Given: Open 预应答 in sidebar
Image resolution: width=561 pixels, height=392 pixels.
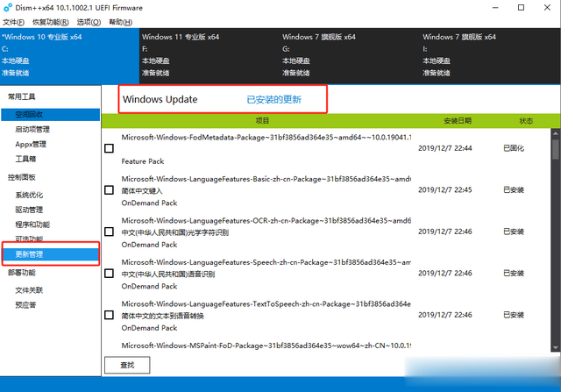Looking at the screenshot, I should click(x=25, y=305).
